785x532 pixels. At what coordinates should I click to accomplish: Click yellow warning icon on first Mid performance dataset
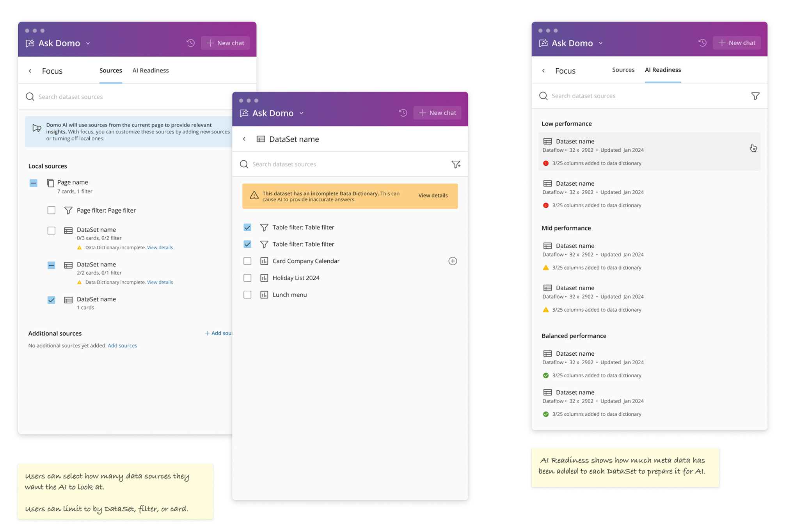(546, 268)
